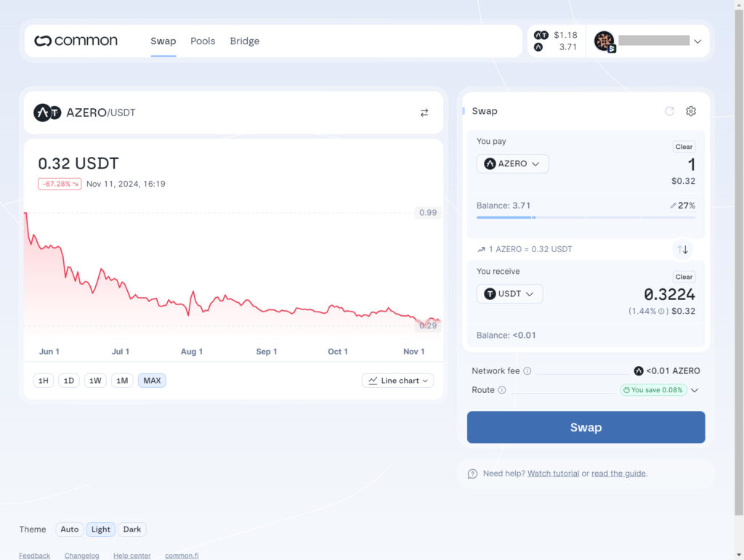Open the Bridge tab
The width and height of the screenshot is (744, 560).
pos(244,41)
